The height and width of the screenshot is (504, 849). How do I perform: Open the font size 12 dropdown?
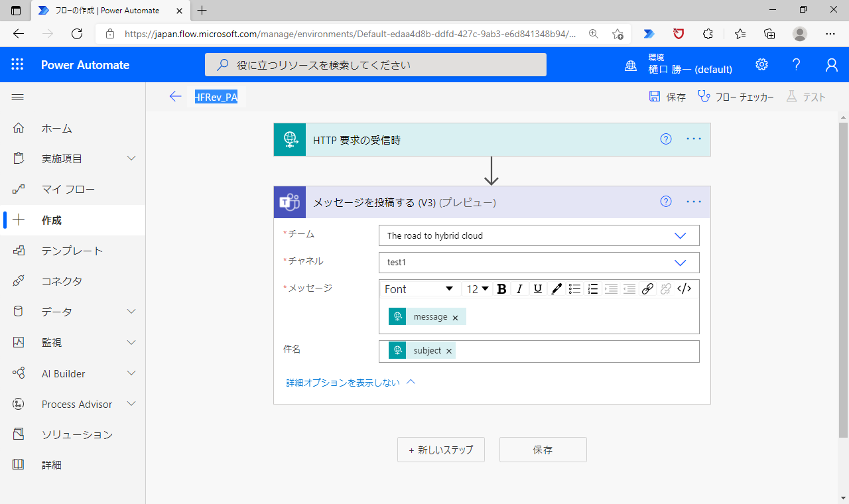(x=478, y=288)
